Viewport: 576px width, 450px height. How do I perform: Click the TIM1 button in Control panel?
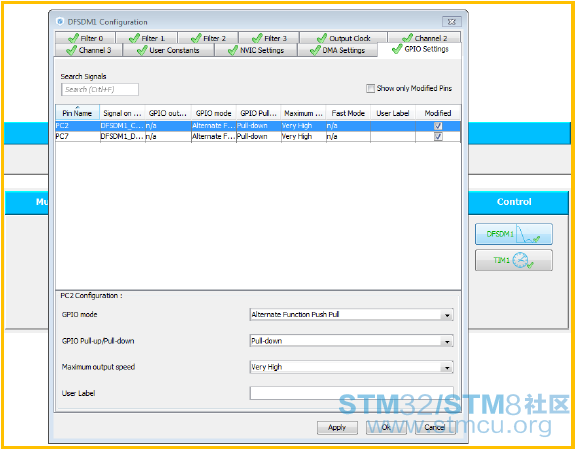[x=514, y=260]
